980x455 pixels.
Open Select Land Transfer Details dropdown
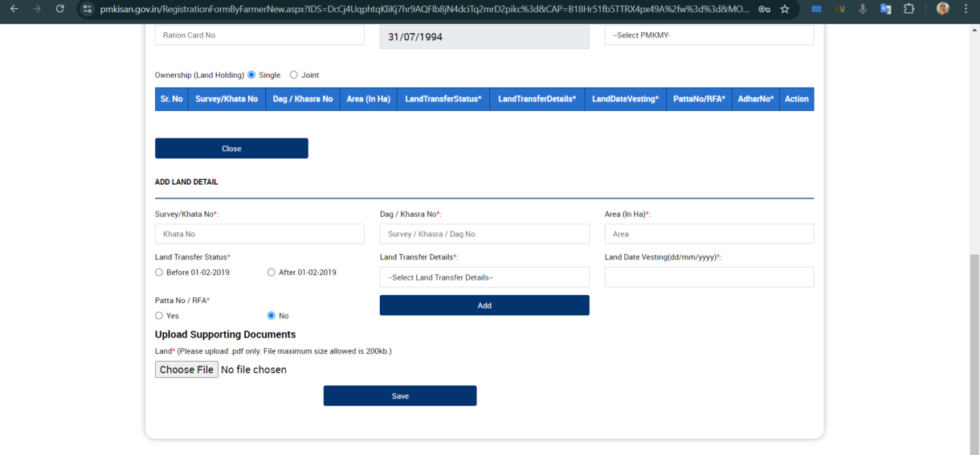coord(484,277)
